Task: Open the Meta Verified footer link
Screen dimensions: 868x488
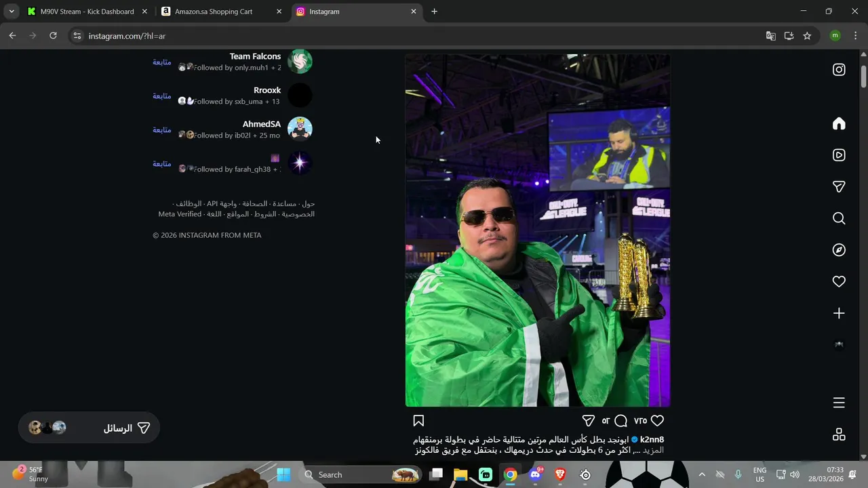Action: click(180, 214)
